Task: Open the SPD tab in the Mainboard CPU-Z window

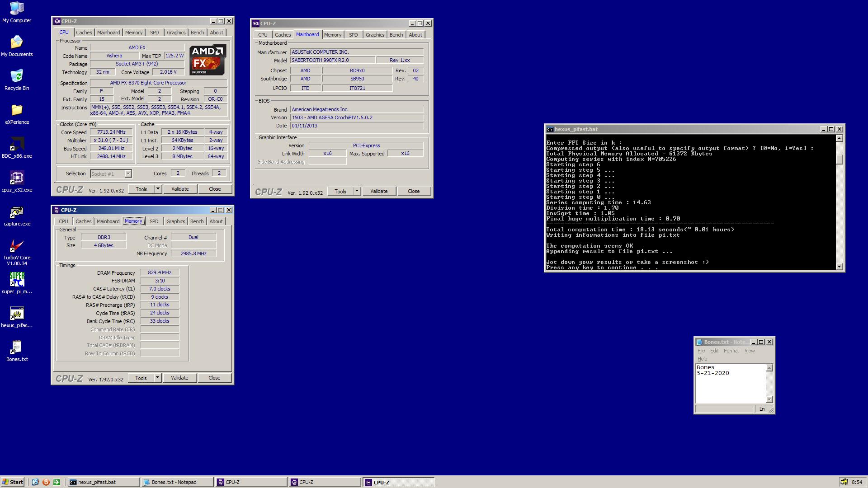Action: click(353, 35)
